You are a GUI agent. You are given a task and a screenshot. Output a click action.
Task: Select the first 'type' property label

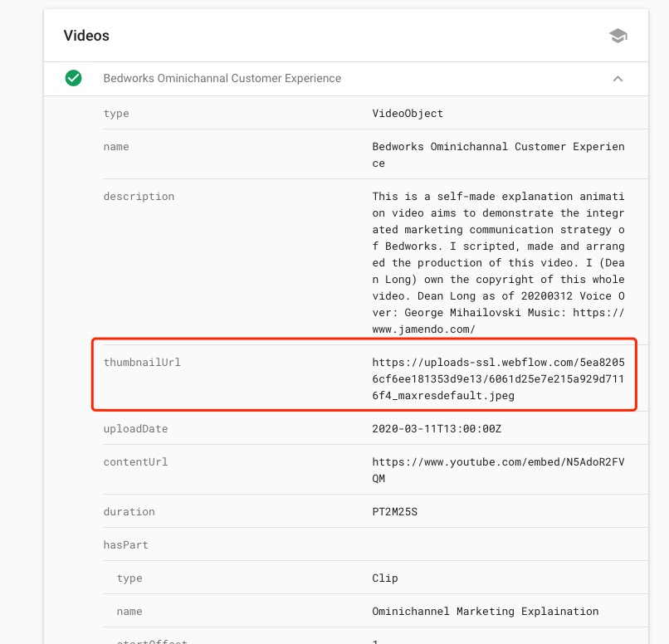(116, 114)
